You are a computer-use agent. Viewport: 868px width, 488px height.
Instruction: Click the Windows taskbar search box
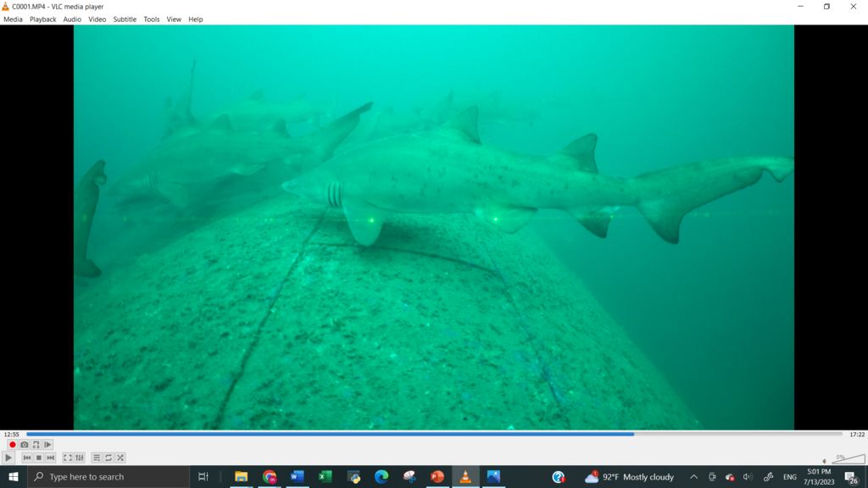pos(108,477)
